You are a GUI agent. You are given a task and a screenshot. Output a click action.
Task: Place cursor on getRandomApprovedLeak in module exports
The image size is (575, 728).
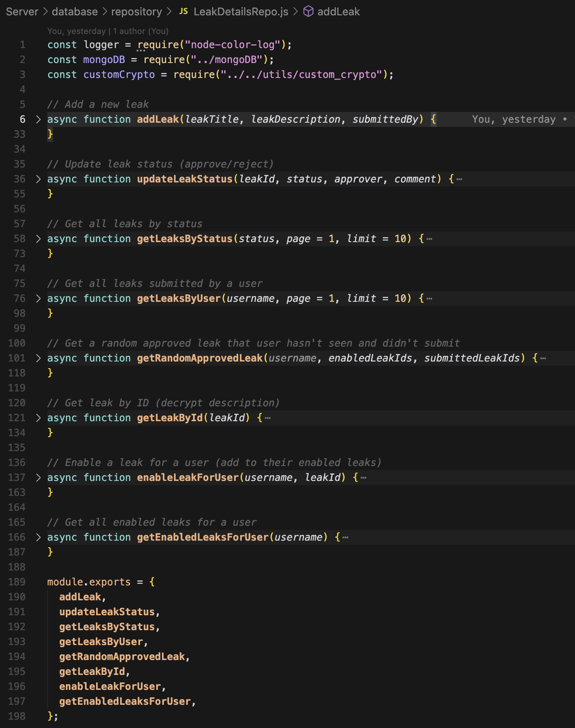tap(122, 657)
